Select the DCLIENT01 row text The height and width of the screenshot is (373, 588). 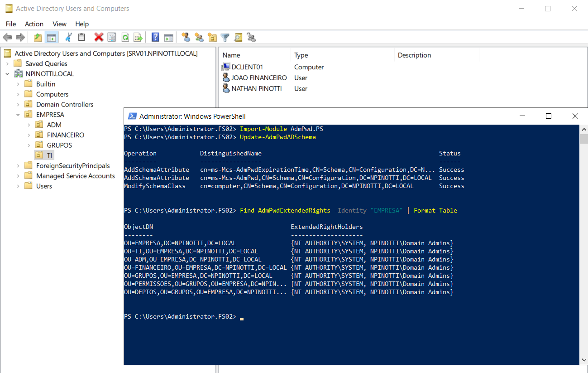coord(247,67)
